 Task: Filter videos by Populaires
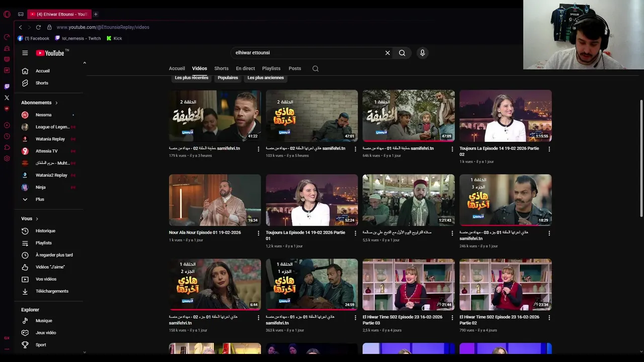point(228,78)
